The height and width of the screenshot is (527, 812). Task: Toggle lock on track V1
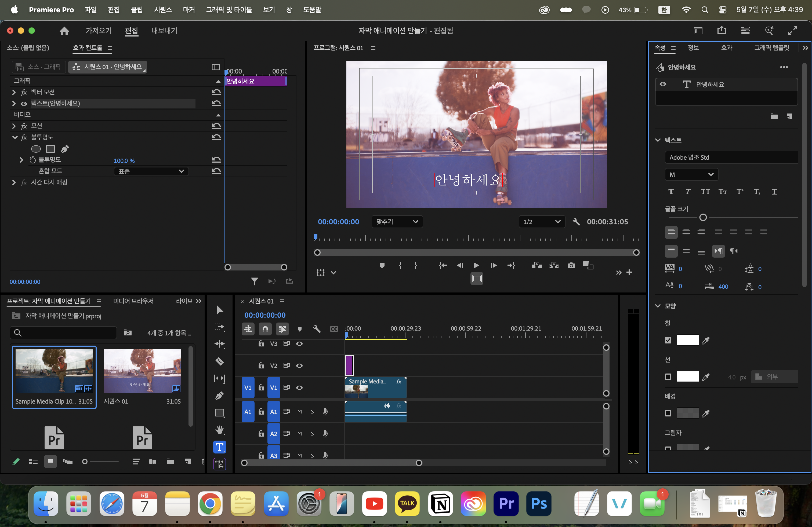(261, 387)
